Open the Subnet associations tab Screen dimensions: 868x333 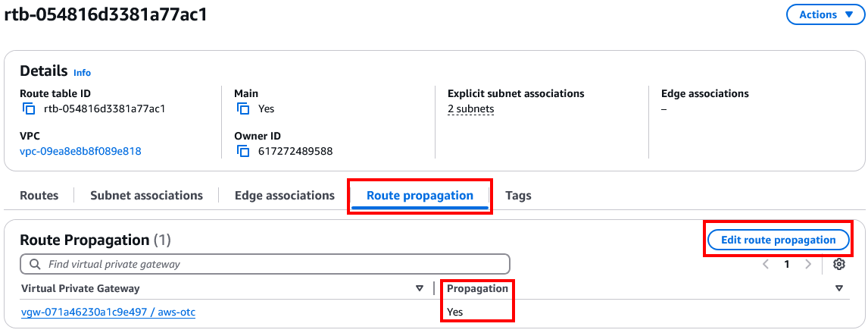[146, 196]
